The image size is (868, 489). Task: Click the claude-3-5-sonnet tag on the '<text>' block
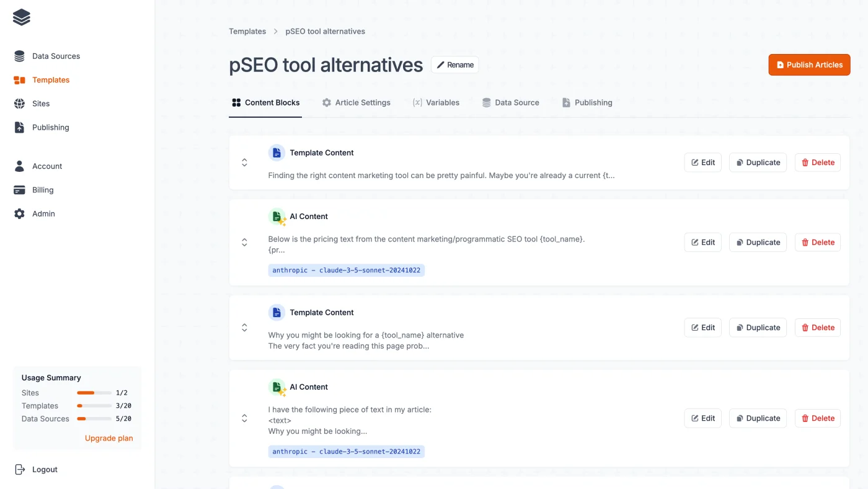click(x=346, y=452)
